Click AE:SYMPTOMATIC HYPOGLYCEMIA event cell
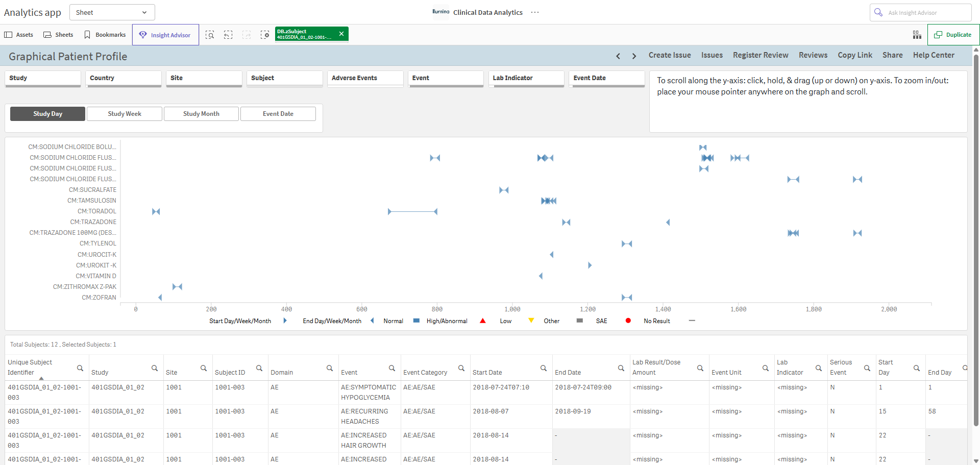Screen dimensions: 980x465 [369, 393]
